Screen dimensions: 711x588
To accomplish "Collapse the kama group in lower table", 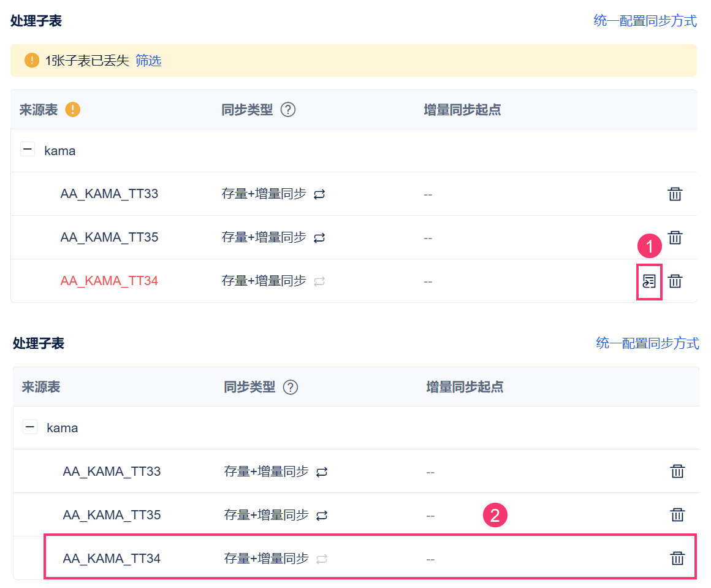I will 30,427.
